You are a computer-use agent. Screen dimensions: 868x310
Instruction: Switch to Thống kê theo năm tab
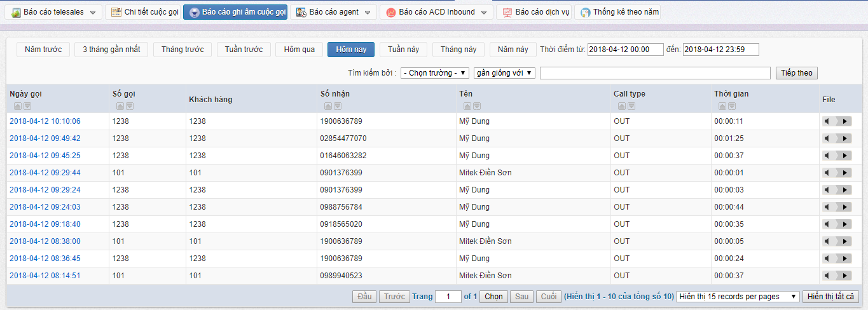(x=617, y=12)
